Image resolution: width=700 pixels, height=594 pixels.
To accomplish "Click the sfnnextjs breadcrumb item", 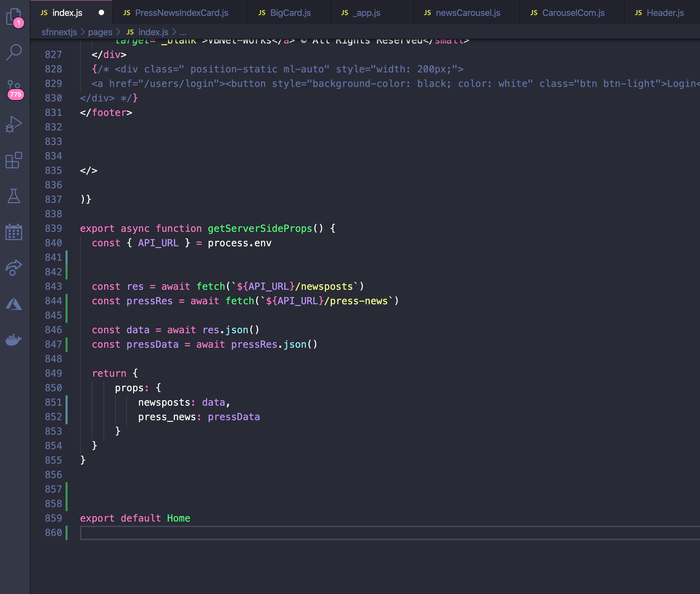I will point(59,32).
